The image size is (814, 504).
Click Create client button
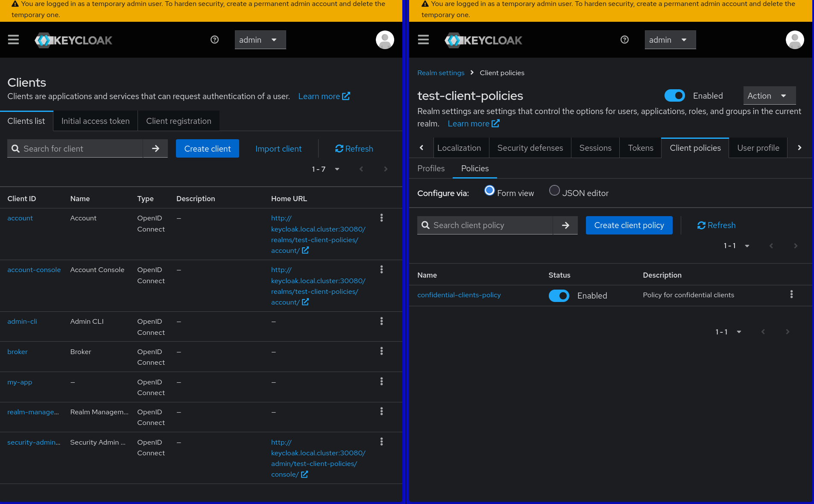[208, 149]
